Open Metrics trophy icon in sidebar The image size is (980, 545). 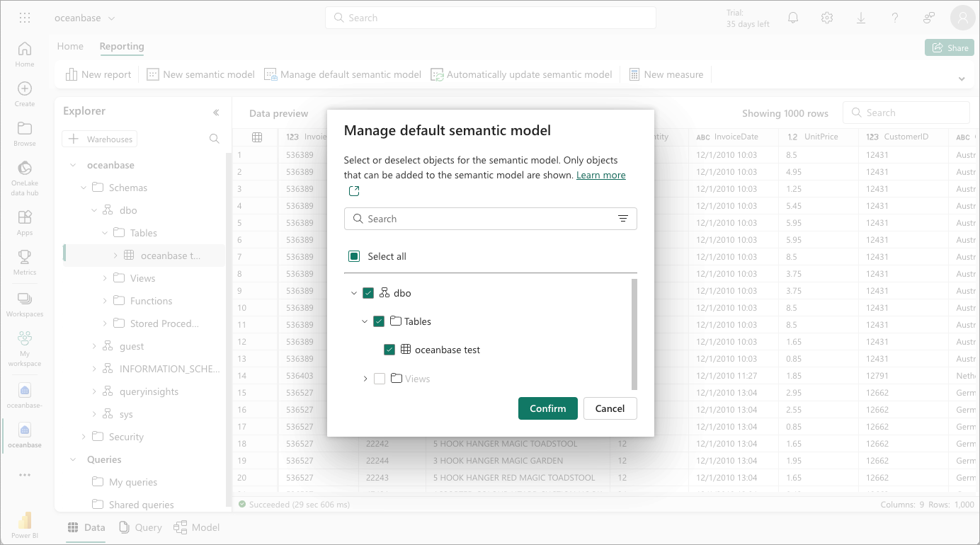point(25,260)
